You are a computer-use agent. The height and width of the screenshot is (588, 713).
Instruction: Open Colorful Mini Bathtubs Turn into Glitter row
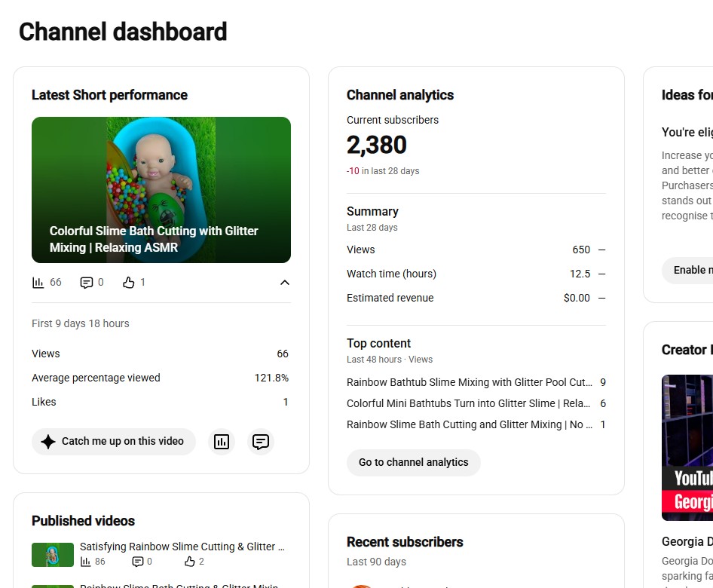(476, 403)
